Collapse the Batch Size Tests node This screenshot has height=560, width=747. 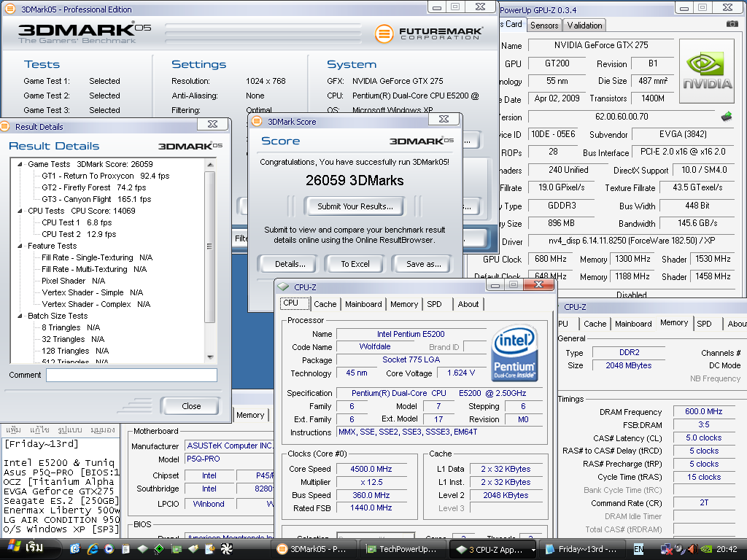coord(20,316)
